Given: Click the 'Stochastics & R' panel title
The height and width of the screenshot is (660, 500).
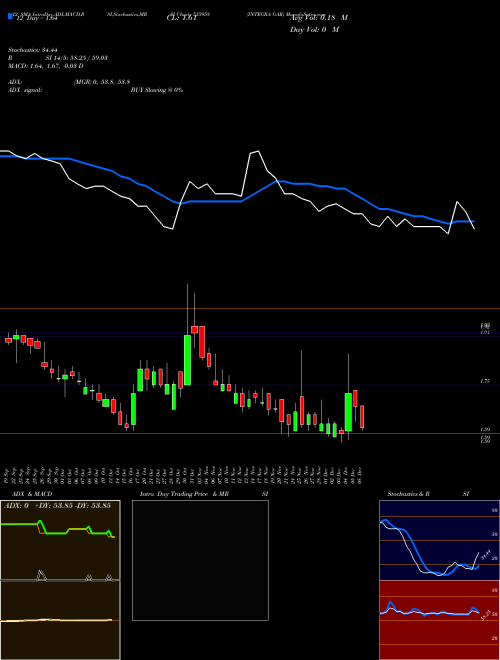Looking at the screenshot, I should pyautogui.click(x=409, y=494).
